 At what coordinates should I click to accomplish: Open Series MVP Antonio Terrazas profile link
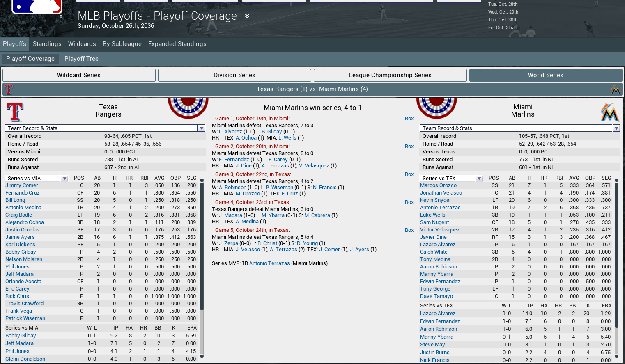point(269,263)
